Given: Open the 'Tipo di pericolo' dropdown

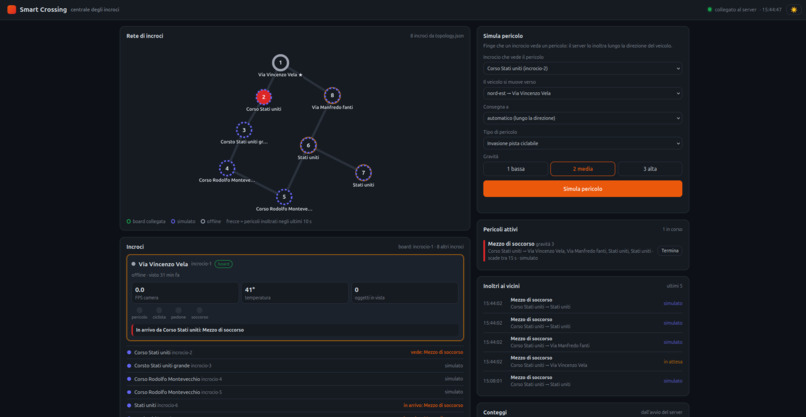Looking at the screenshot, I should [582, 143].
